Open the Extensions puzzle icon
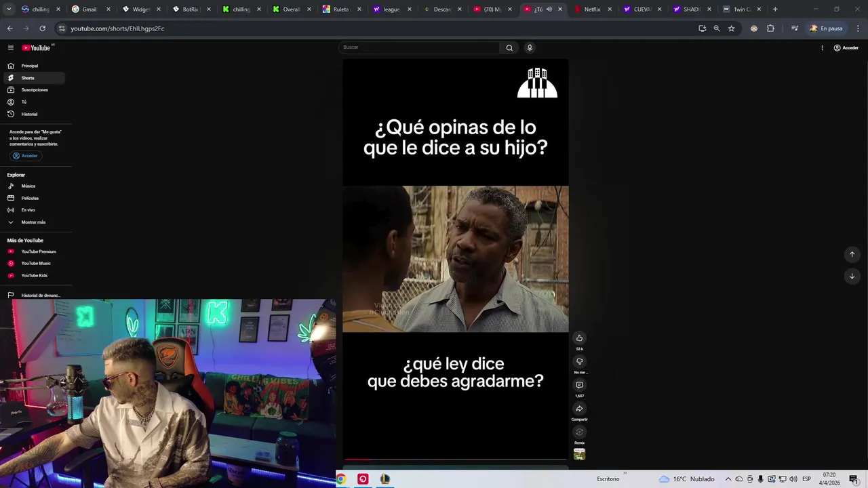 [x=770, y=28]
